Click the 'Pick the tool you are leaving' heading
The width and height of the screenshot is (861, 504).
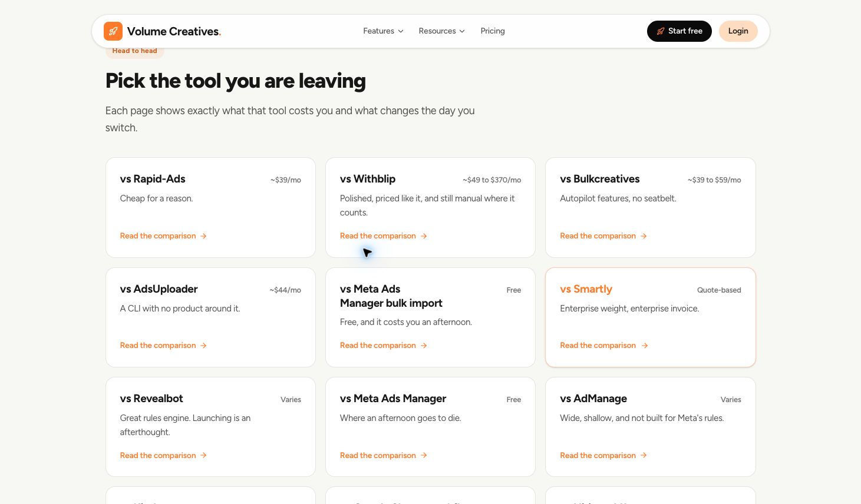[236, 81]
